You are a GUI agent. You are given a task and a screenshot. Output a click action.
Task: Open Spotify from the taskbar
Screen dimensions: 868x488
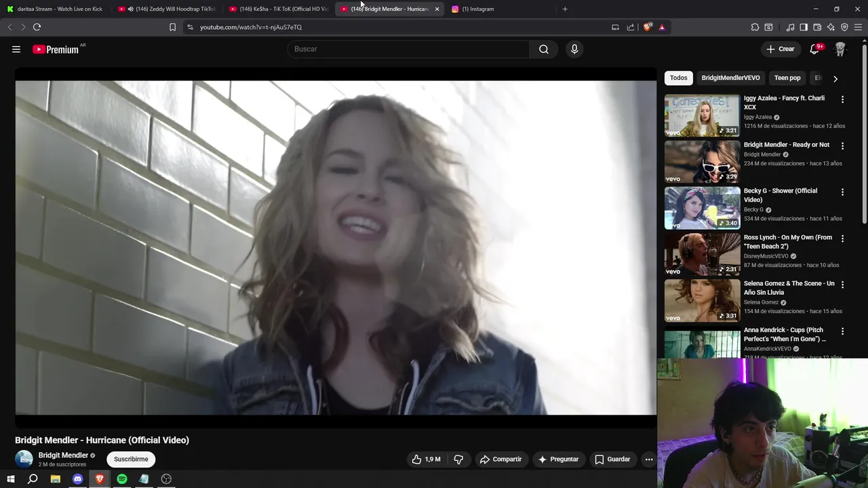pos(122,479)
